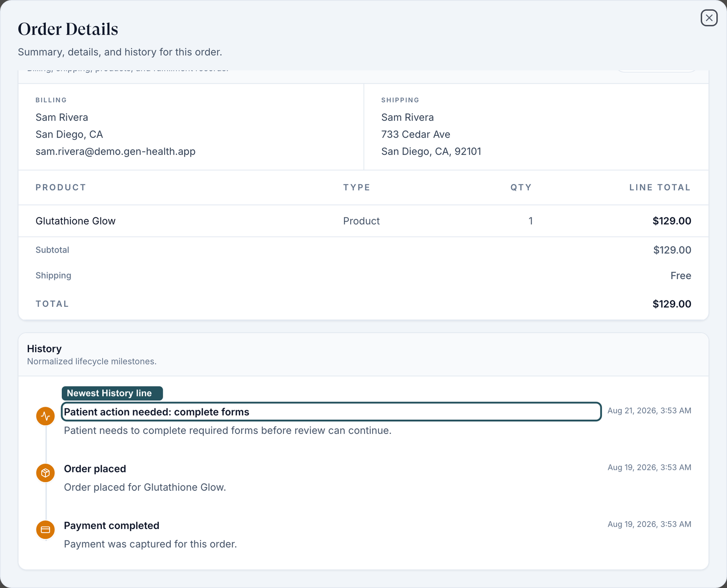Click the activity pulse icon for forms needed
Screen dimensions: 727x588
[45, 416]
